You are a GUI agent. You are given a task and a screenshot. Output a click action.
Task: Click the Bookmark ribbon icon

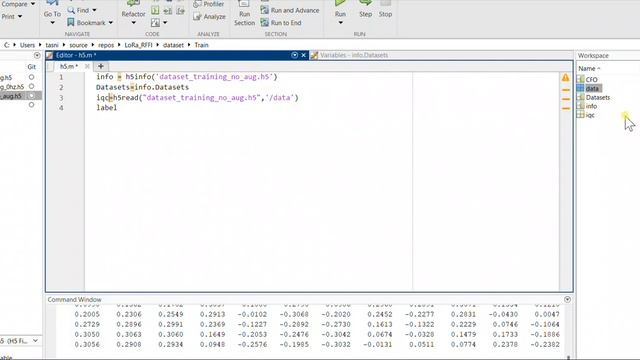71,22
